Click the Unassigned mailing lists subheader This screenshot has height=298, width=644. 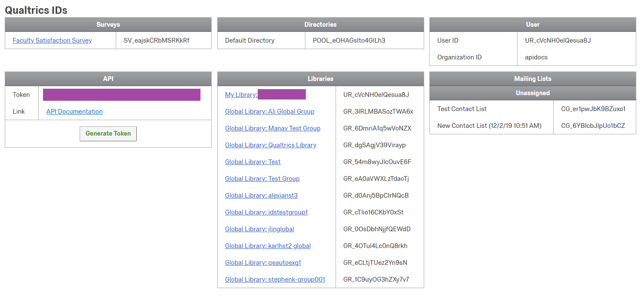(533, 93)
